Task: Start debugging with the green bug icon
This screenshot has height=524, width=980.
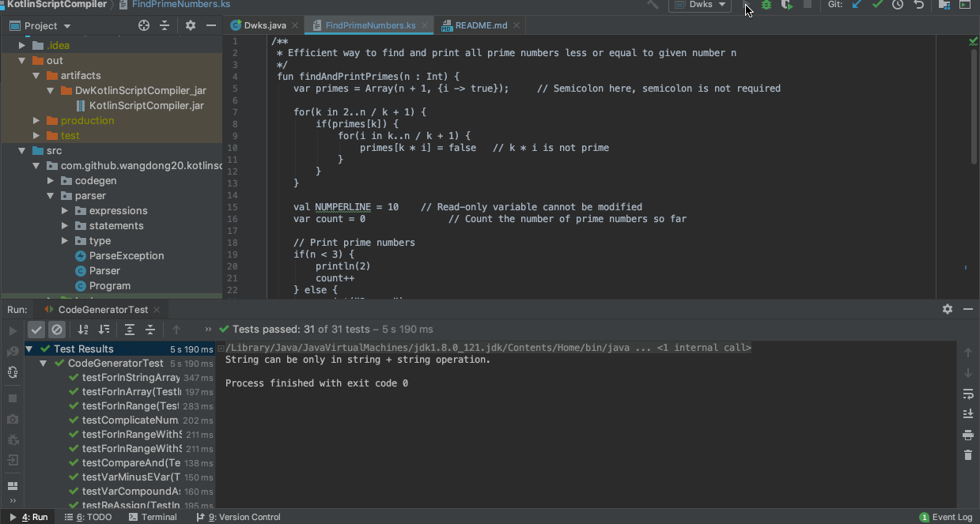Action: (766, 5)
